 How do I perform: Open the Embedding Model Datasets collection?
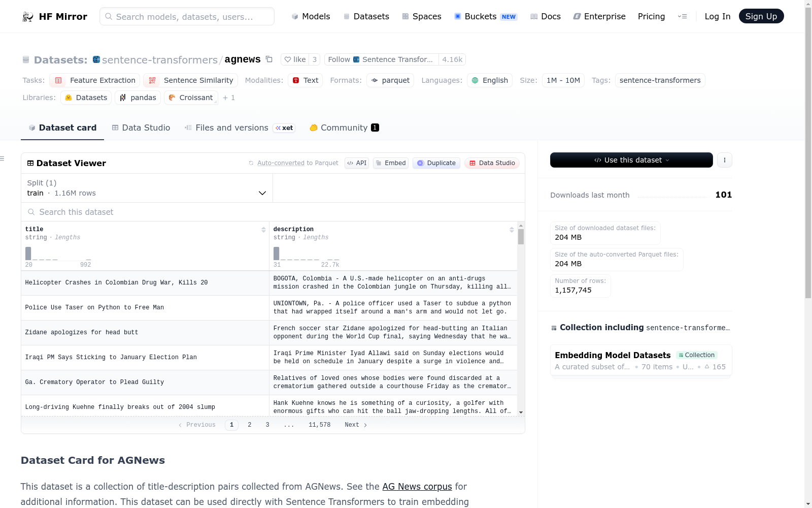pyautogui.click(x=641, y=361)
